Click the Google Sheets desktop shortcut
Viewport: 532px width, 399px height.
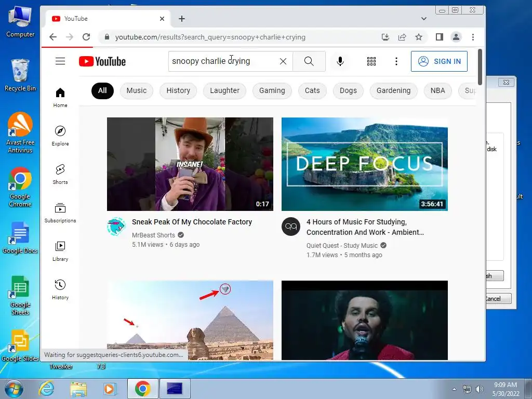pyautogui.click(x=20, y=296)
